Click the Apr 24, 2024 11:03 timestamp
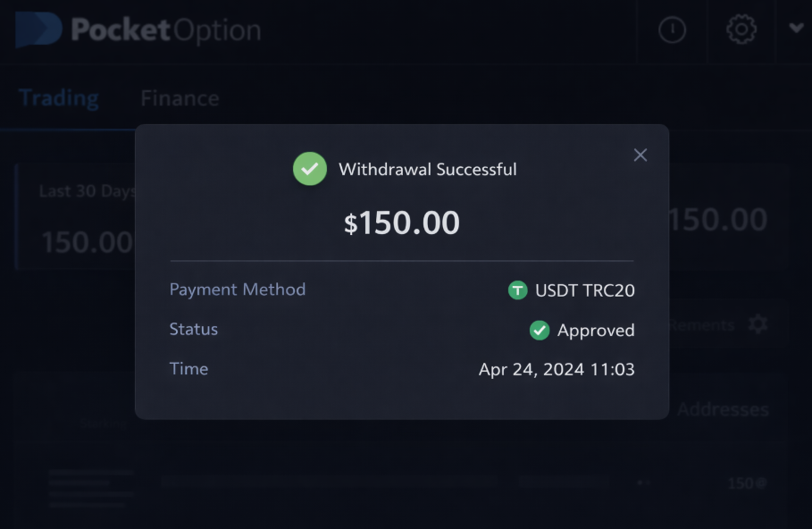The width and height of the screenshot is (812, 529). pos(557,369)
